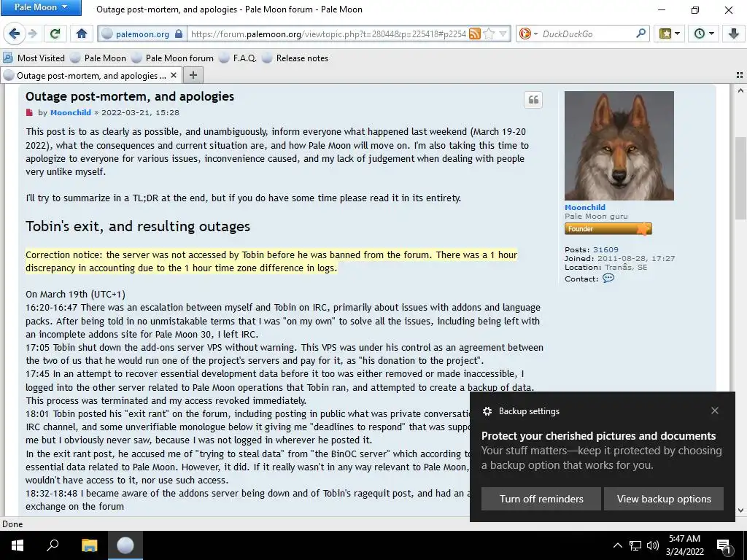
Task: View Moonchild's 31609 posts
Action: [605, 249]
